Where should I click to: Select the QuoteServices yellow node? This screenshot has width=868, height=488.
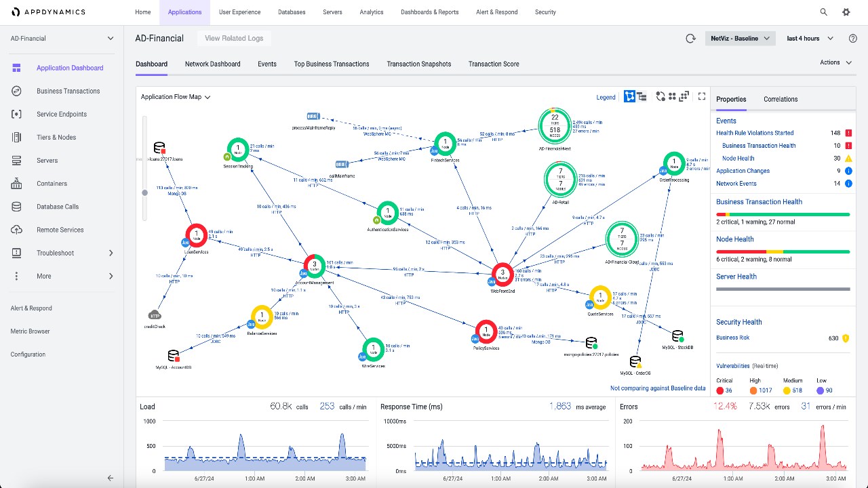600,296
